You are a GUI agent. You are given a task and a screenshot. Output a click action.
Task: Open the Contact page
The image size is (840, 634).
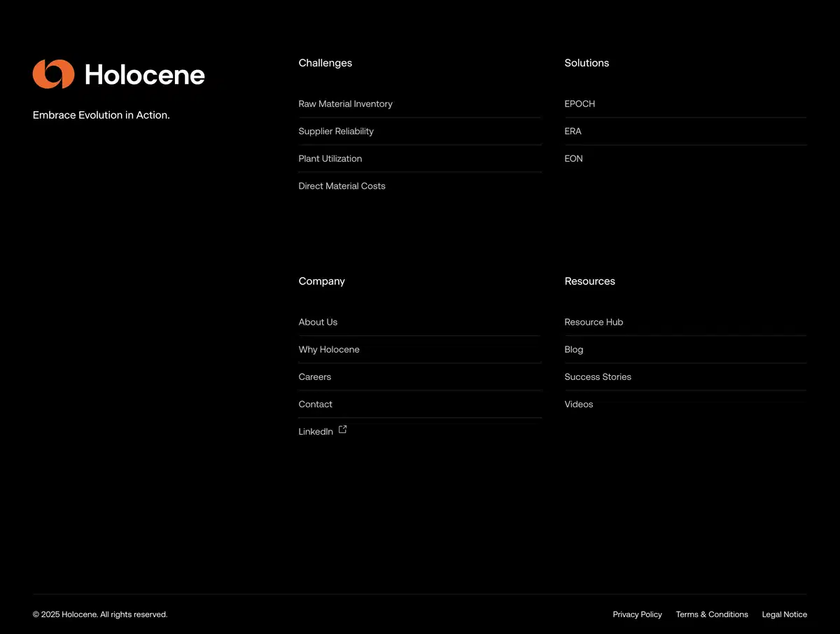(x=315, y=404)
